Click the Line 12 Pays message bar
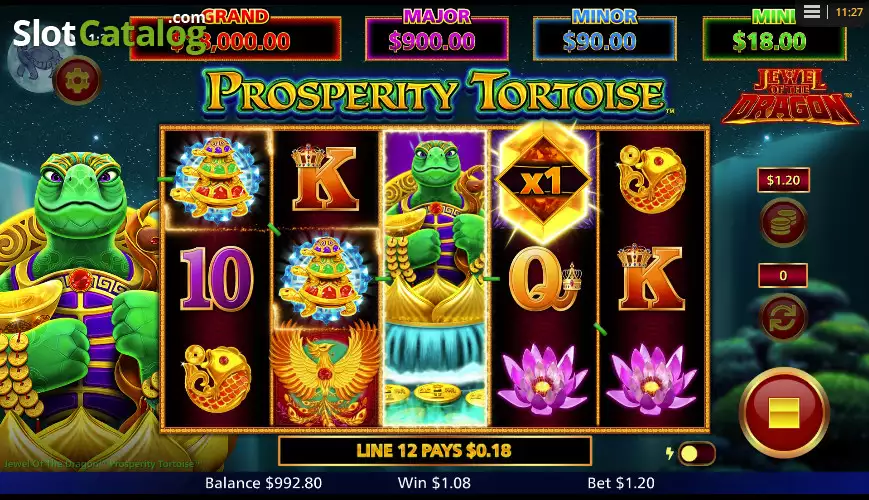This screenshot has height=500, width=869. tap(434, 451)
